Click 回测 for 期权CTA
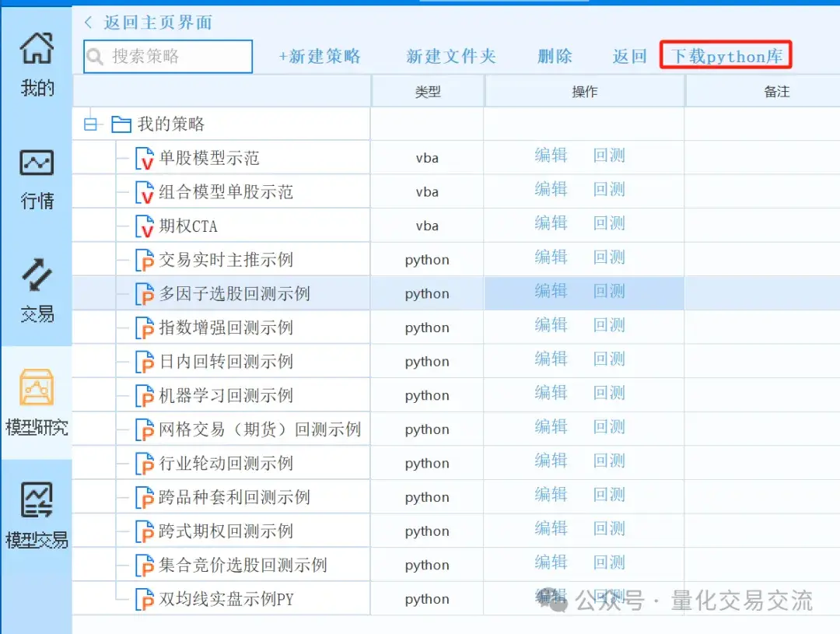This screenshot has width=840, height=634. point(610,223)
